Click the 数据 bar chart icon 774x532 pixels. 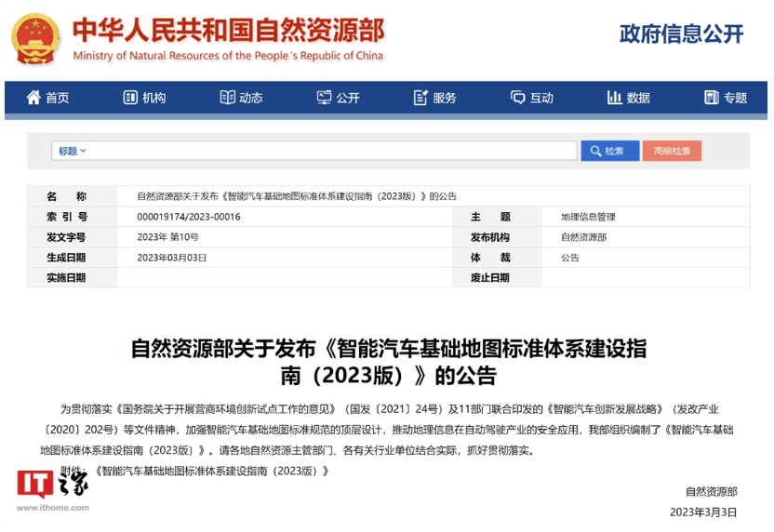pyautogui.click(x=614, y=98)
